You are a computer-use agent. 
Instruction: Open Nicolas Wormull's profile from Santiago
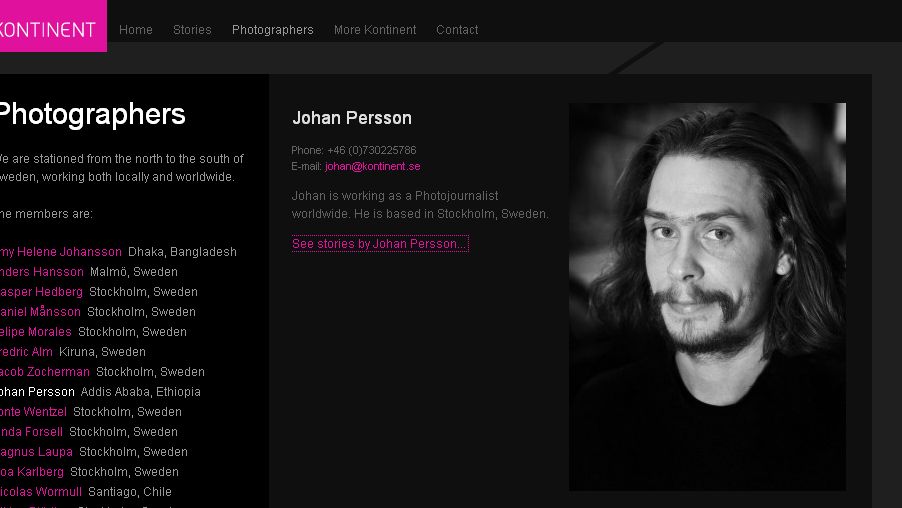click(41, 492)
